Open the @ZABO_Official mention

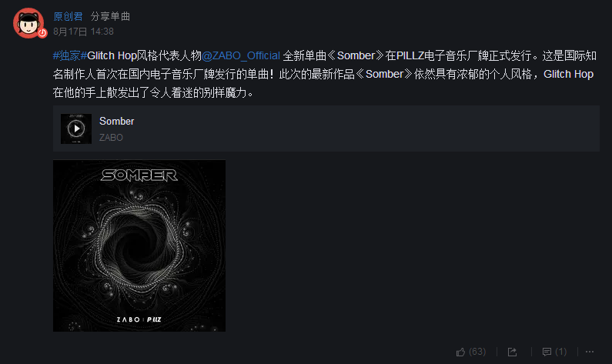point(241,55)
